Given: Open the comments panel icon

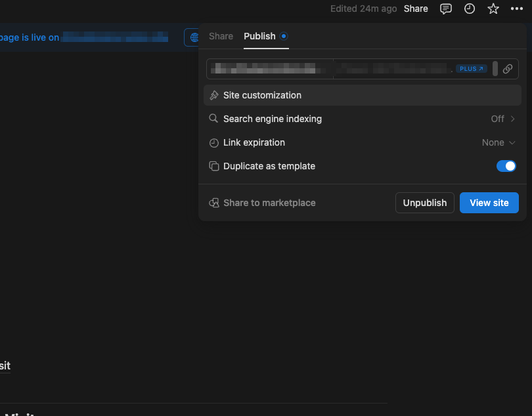Looking at the screenshot, I should click(x=446, y=9).
